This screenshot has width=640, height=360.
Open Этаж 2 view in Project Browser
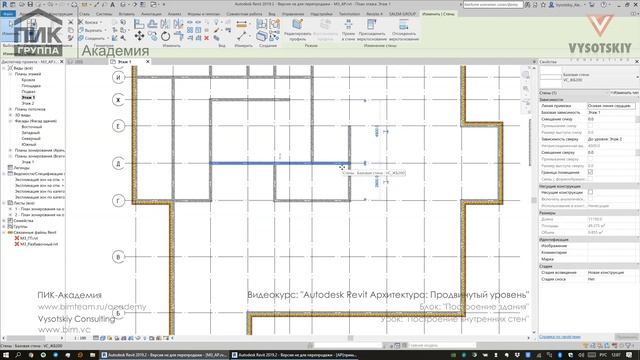28,104
